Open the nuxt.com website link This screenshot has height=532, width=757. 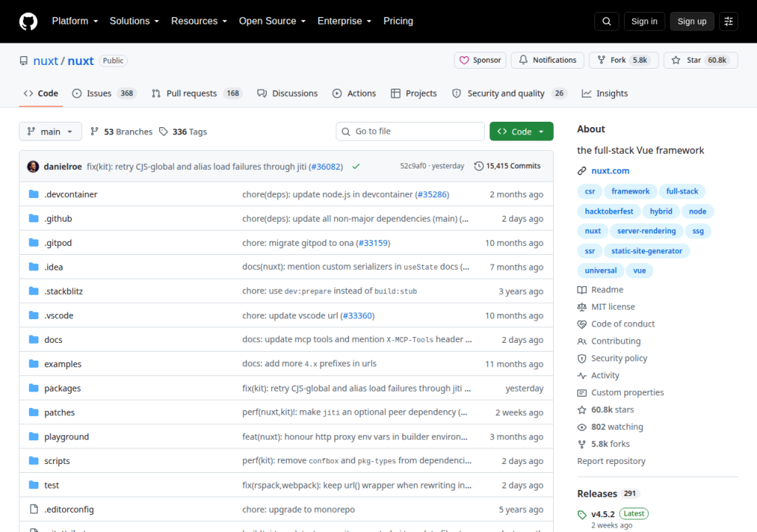pos(610,171)
